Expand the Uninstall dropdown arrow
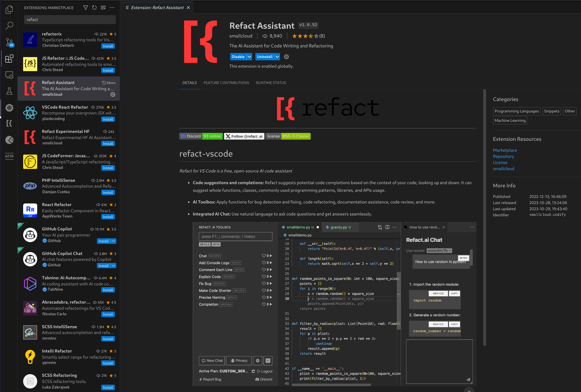 point(278,57)
